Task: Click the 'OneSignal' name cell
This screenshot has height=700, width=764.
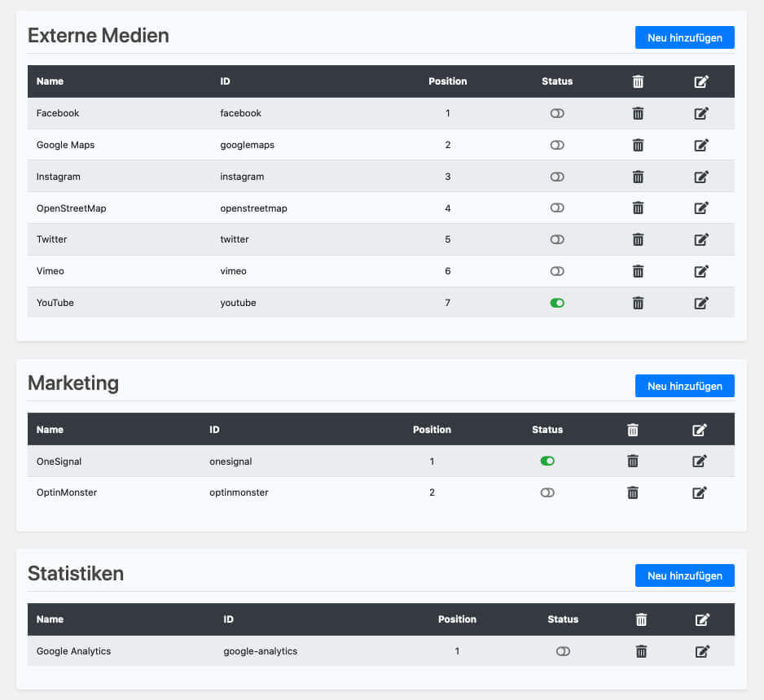Action: [x=59, y=462]
